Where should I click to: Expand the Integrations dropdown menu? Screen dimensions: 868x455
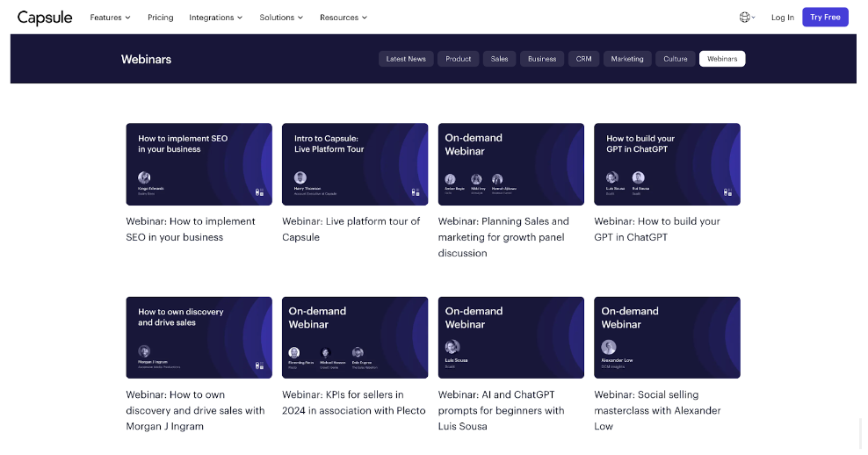(216, 18)
